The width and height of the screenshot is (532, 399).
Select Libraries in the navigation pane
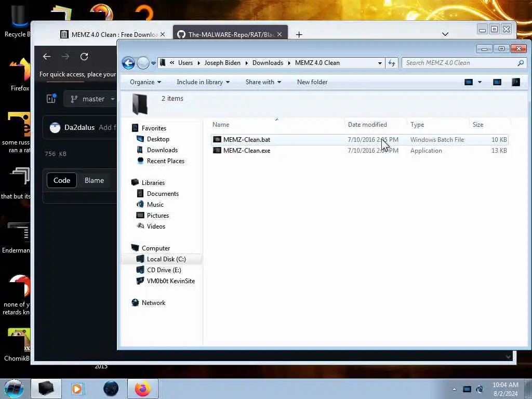(x=153, y=182)
